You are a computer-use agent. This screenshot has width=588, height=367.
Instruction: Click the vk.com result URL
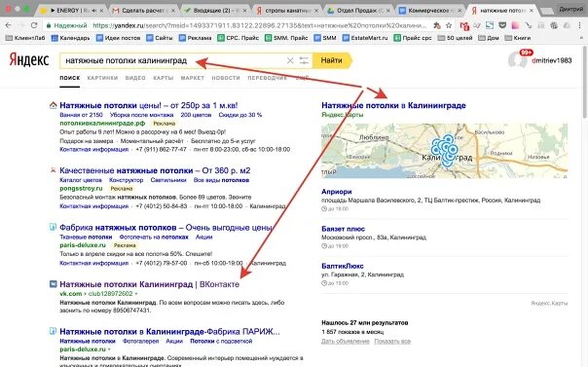click(96, 294)
